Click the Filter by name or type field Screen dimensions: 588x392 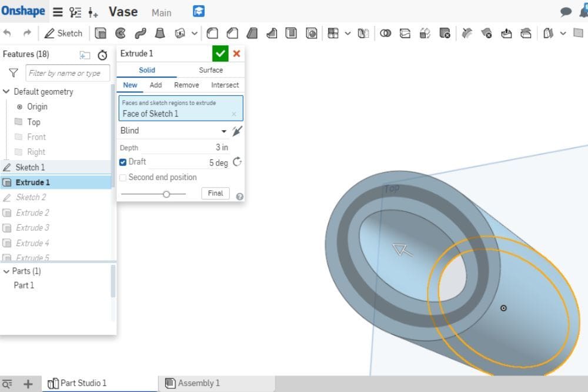(67, 73)
